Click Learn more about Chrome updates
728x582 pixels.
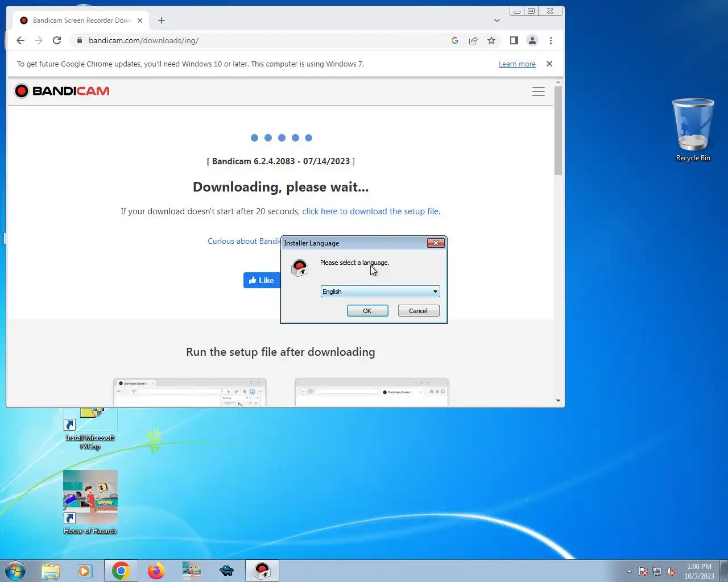[x=517, y=64]
